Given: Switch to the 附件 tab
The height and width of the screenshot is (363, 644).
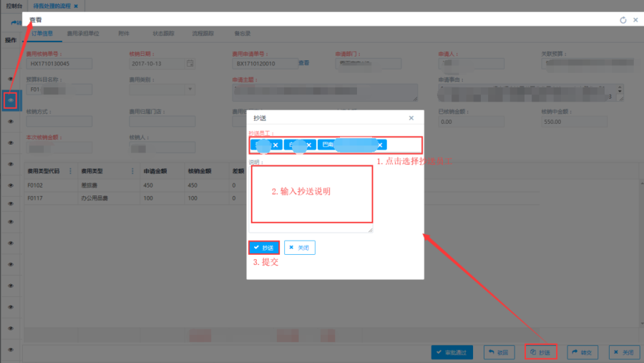Looking at the screenshot, I should [x=124, y=33].
